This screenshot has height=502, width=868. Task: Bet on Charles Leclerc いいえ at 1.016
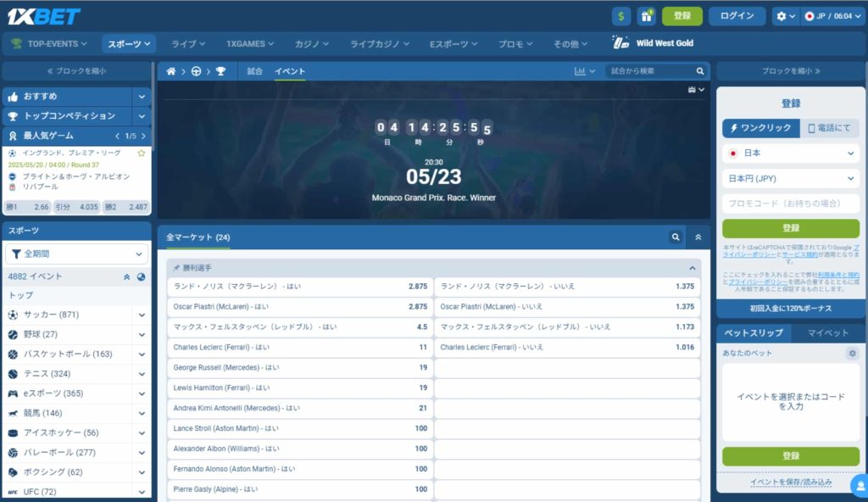point(567,348)
